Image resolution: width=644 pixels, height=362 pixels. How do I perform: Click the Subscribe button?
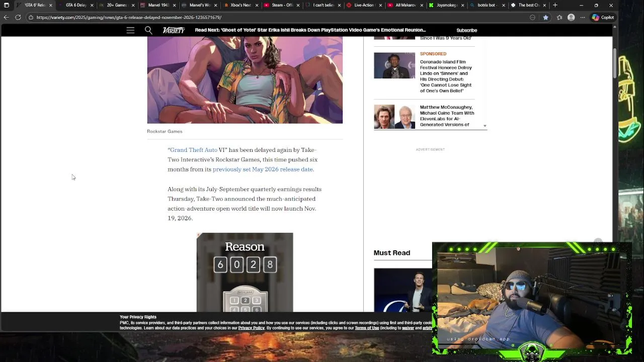click(x=467, y=30)
